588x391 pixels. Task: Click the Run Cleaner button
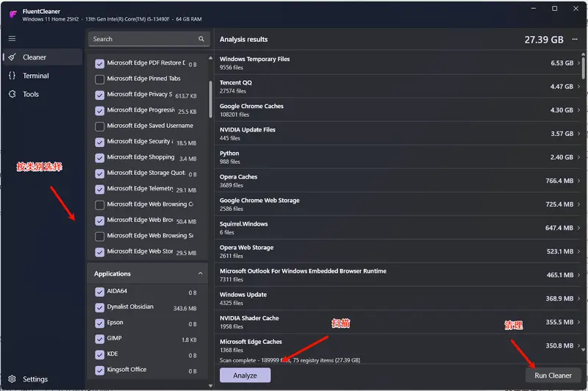coord(553,376)
